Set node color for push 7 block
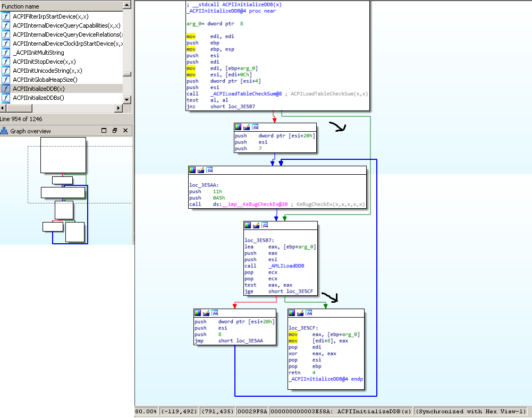532x418 pixels. click(238, 127)
